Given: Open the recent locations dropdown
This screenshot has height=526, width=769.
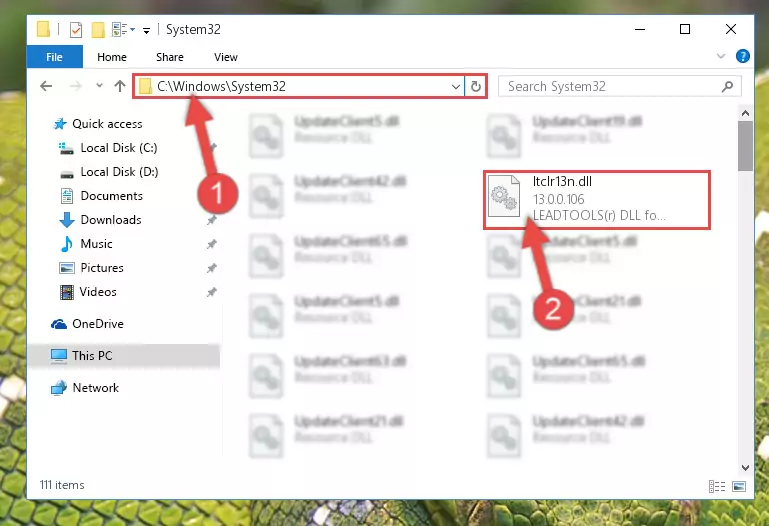Looking at the screenshot, I should point(99,85).
